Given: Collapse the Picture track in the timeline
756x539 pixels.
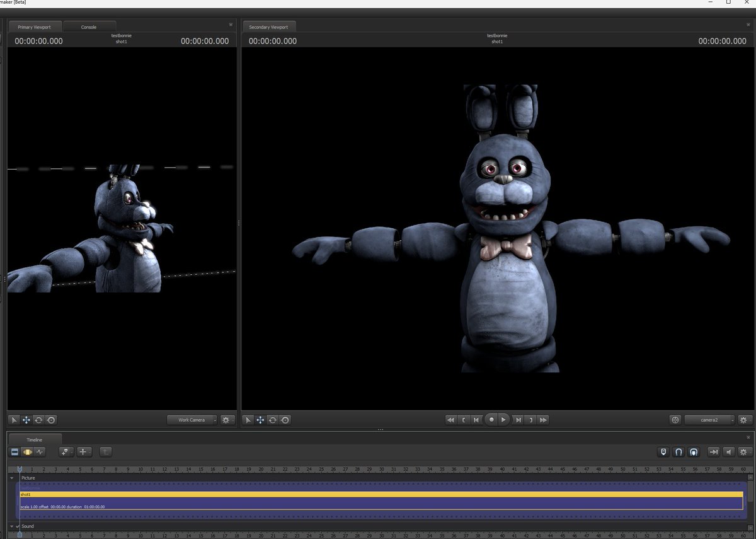Looking at the screenshot, I should pos(10,477).
